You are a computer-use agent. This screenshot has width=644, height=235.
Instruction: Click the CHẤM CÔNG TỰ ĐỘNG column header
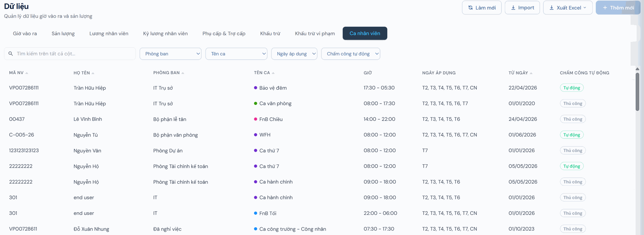(x=585, y=73)
